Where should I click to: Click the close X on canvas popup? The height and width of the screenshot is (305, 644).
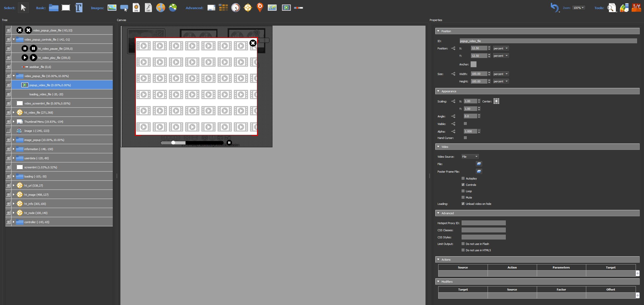[x=253, y=43]
